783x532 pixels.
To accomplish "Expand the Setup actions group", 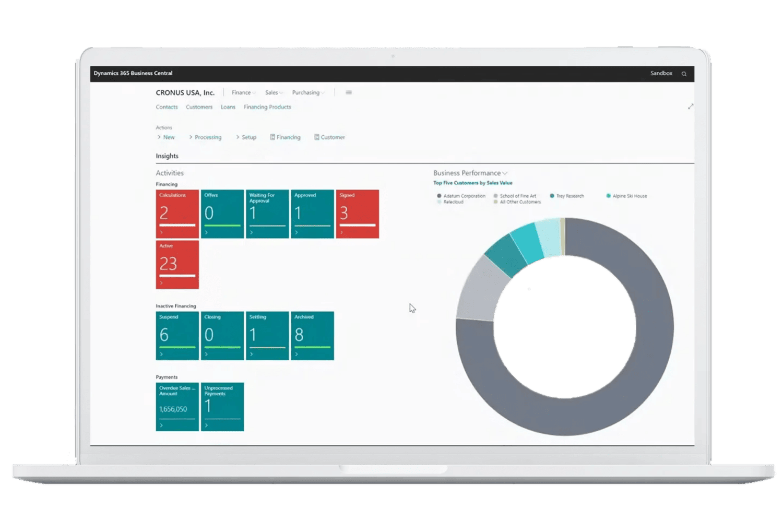I will pyautogui.click(x=246, y=137).
